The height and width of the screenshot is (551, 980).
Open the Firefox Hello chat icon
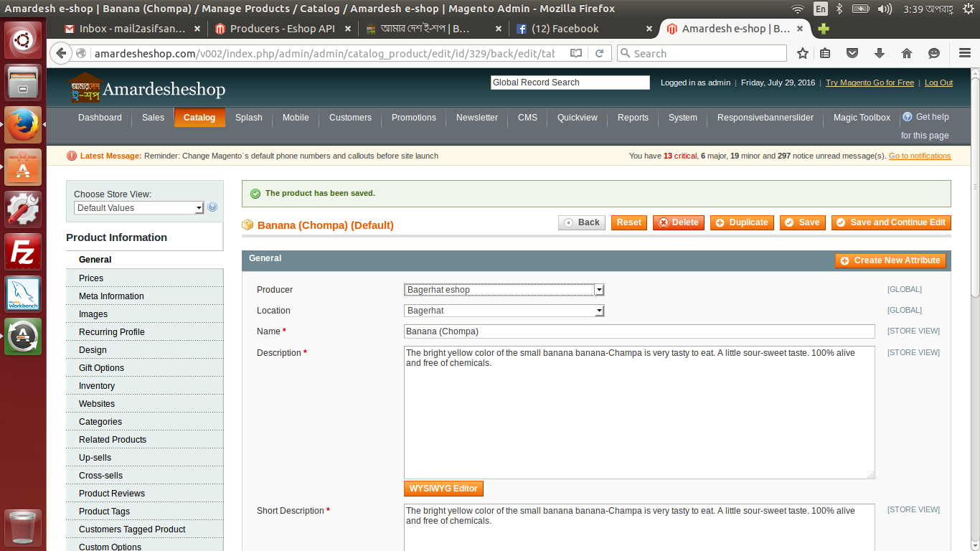click(934, 53)
